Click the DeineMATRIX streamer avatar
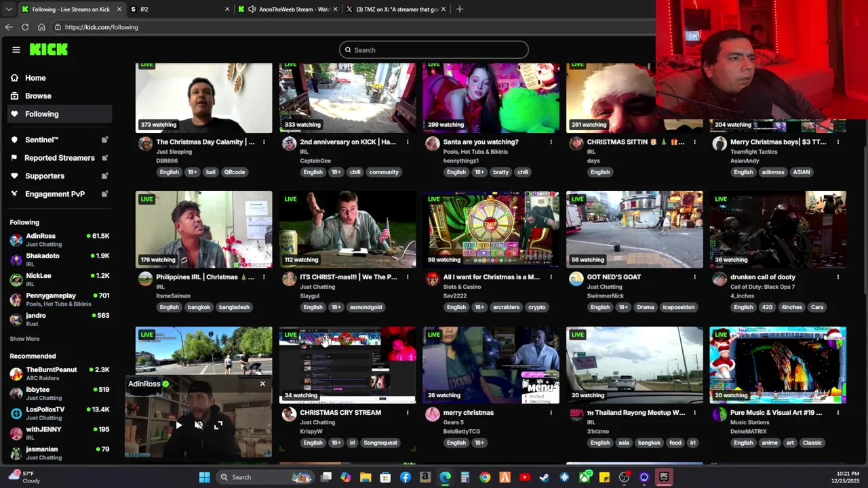 coord(719,413)
